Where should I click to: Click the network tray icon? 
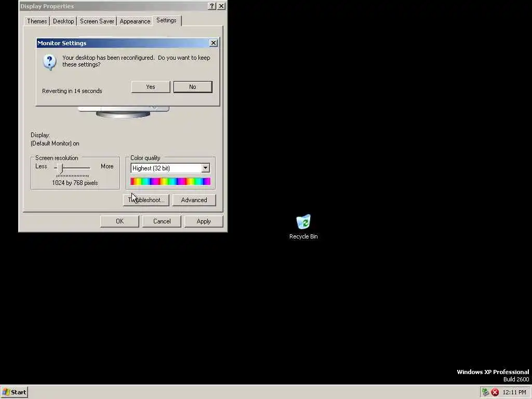click(486, 392)
